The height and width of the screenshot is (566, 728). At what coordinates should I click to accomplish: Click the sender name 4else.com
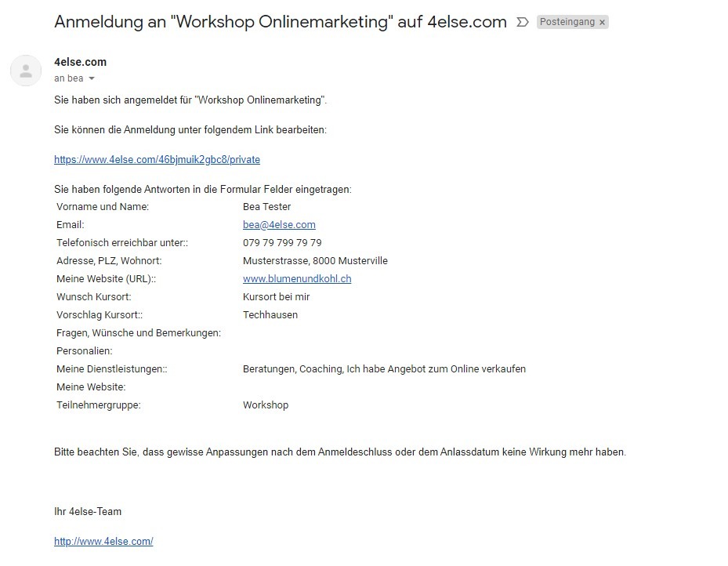80,62
